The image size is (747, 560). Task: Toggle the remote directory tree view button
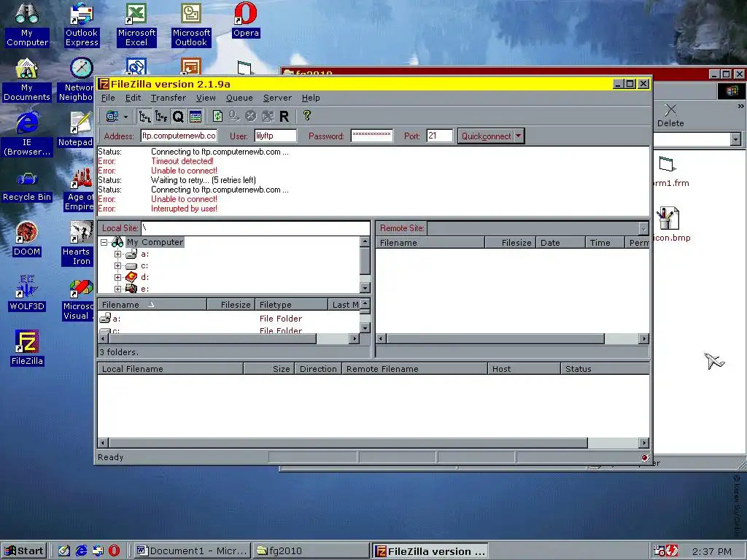click(x=161, y=116)
